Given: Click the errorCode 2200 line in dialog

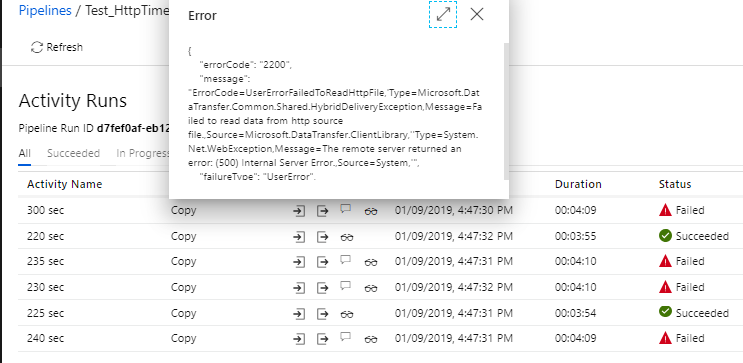Looking at the screenshot, I should 246,65.
